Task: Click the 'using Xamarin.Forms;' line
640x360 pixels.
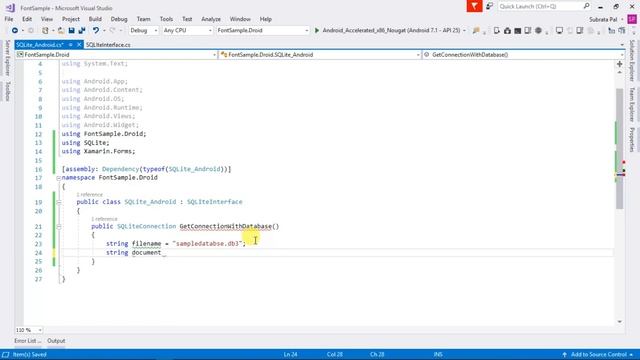Action: pyautogui.click(x=98, y=151)
